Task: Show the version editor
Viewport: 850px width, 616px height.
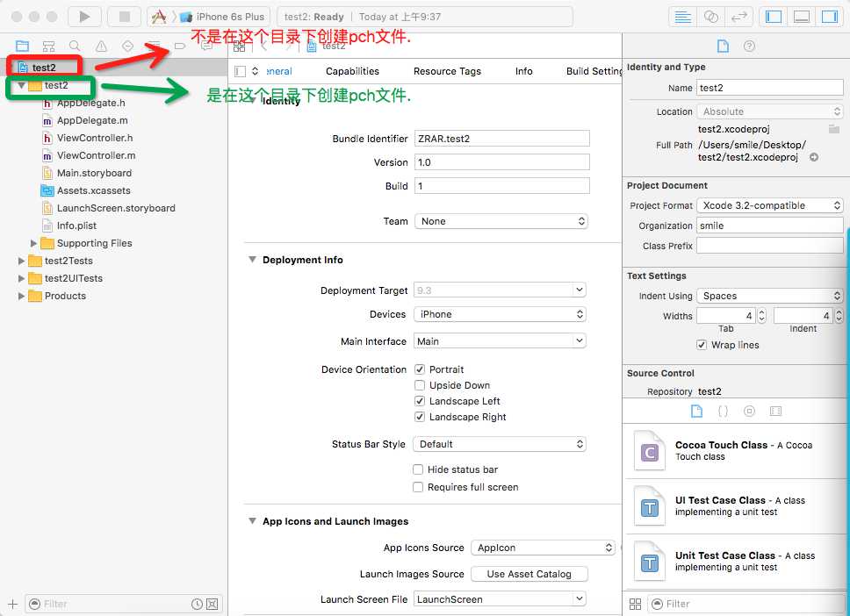Action: pyautogui.click(x=738, y=17)
